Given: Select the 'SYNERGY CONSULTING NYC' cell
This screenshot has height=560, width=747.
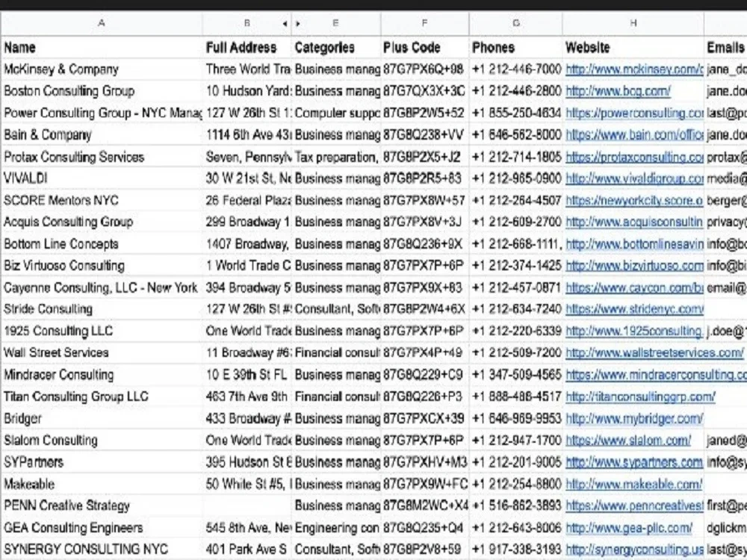Looking at the screenshot, I should coord(102,550).
